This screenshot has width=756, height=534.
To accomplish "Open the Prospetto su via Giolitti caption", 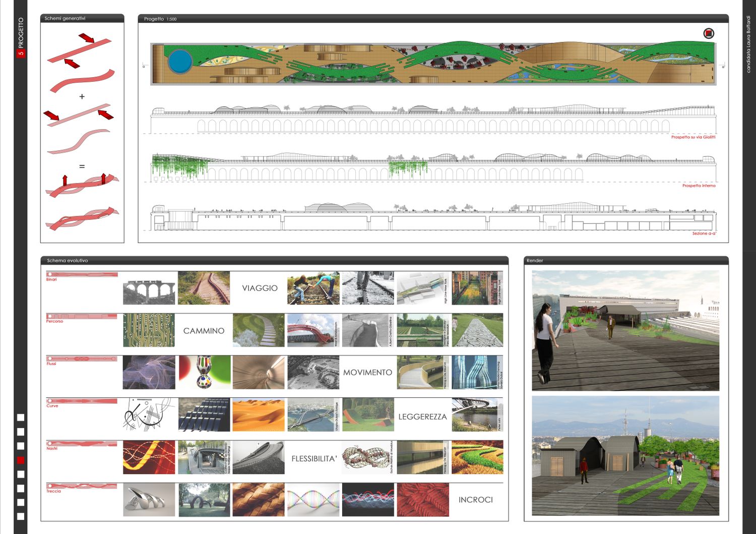I will point(693,137).
